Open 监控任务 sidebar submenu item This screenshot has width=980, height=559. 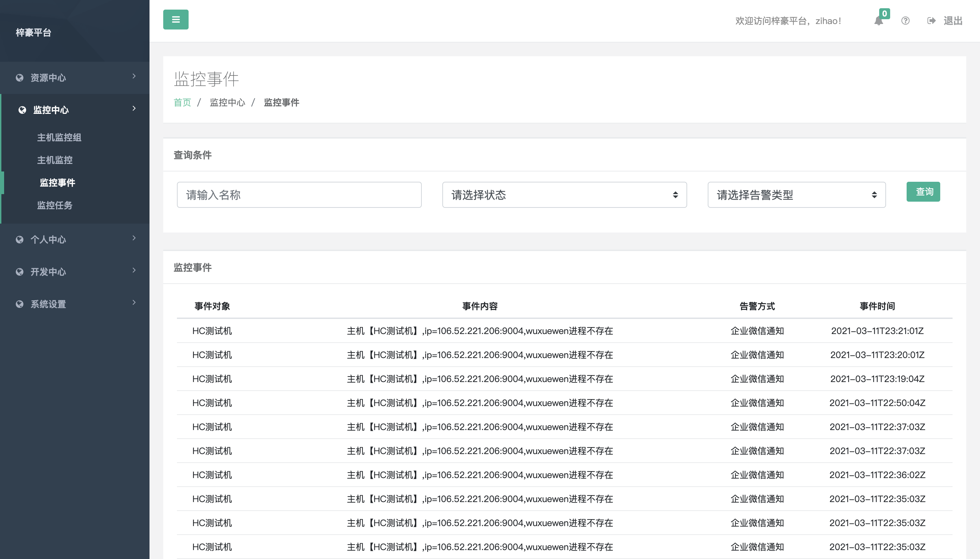(x=55, y=205)
